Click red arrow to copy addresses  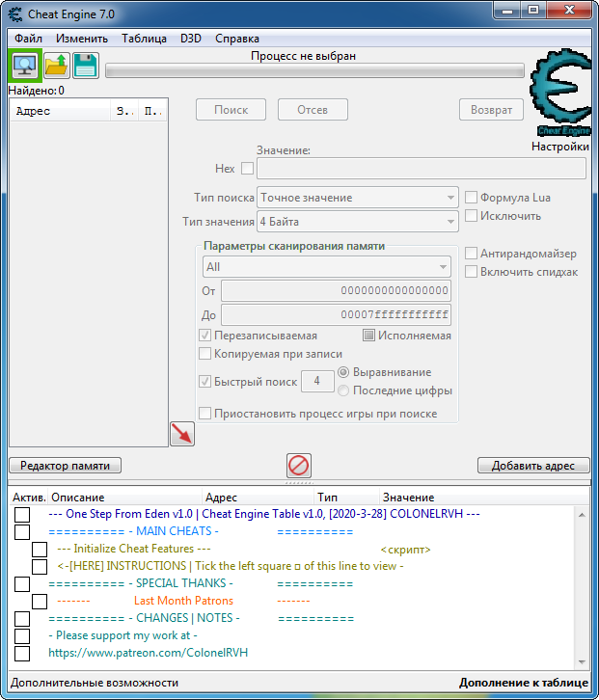point(181,434)
